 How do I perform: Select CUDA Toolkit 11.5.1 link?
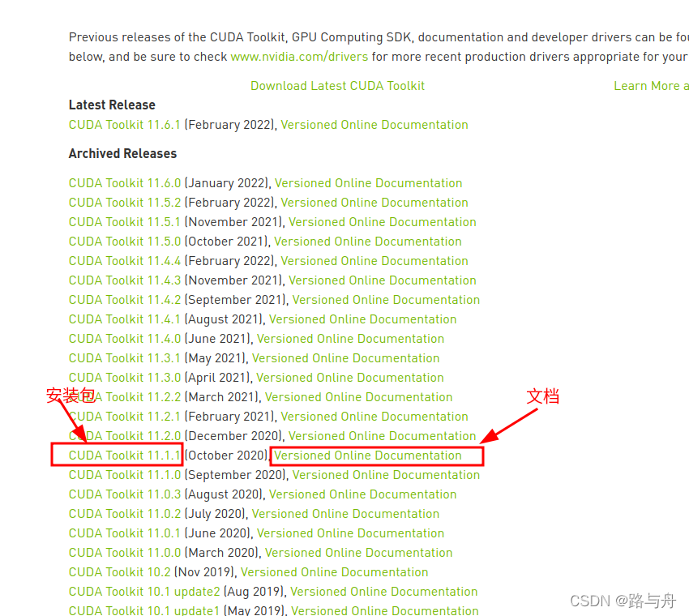point(125,222)
